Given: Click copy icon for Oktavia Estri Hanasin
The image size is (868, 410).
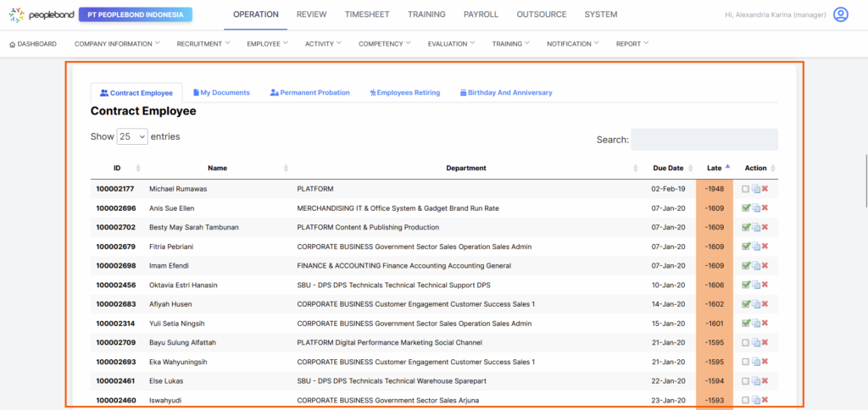Looking at the screenshot, I should [755, 285].
